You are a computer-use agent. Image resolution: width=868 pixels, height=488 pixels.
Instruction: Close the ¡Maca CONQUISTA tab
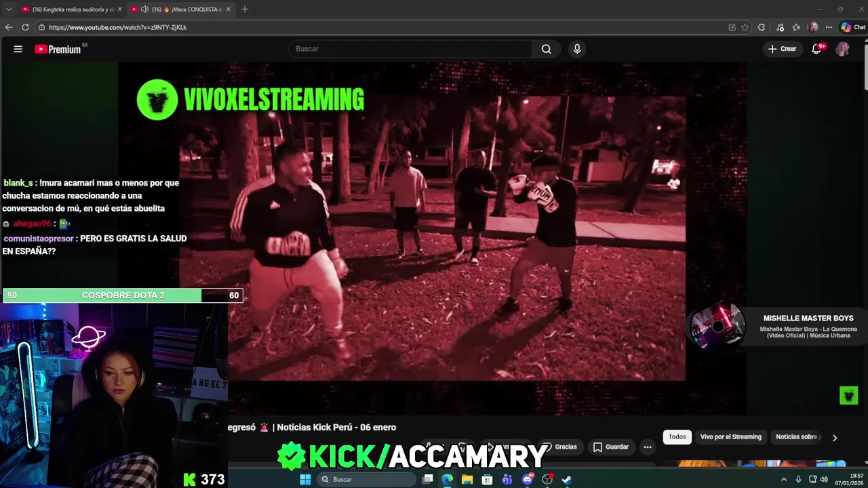(x=229, y=9)
